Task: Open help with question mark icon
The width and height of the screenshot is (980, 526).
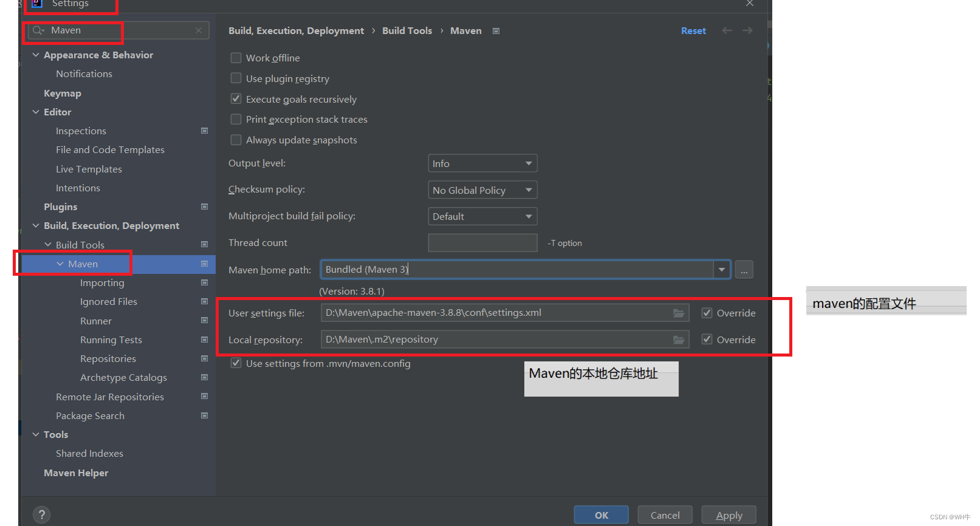Action: coord(41,515)
